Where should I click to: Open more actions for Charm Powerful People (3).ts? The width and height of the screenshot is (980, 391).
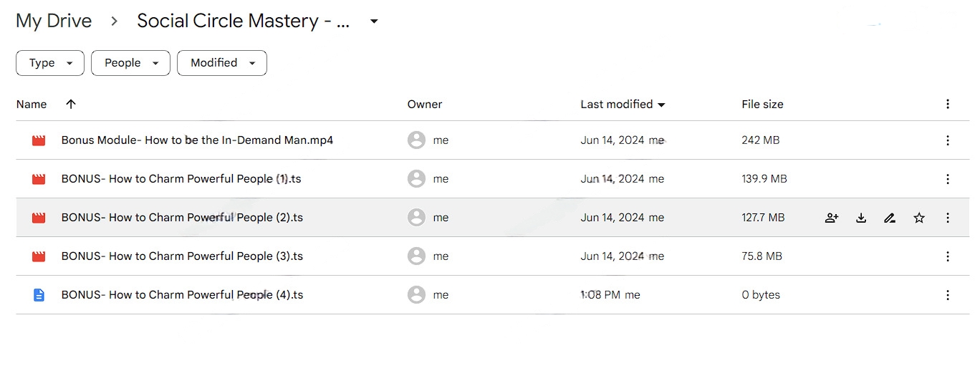click(x=948, y=256)
